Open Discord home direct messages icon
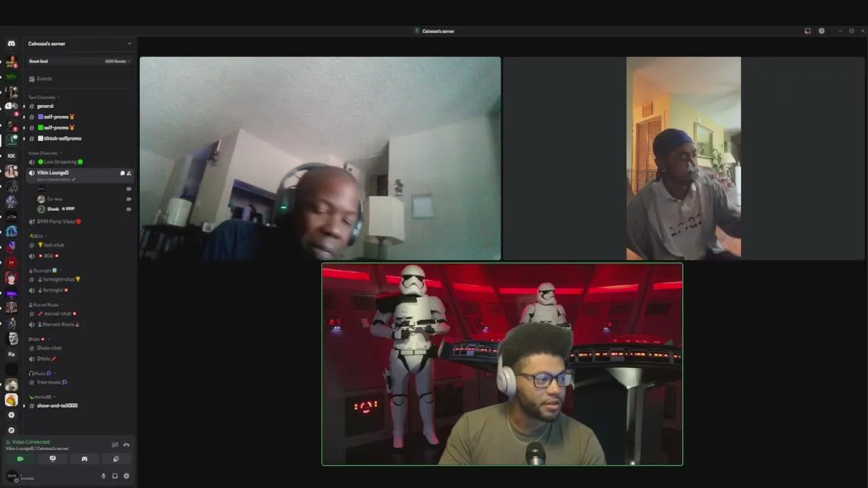Screen dimensions: 868x488 pos(11,43)
